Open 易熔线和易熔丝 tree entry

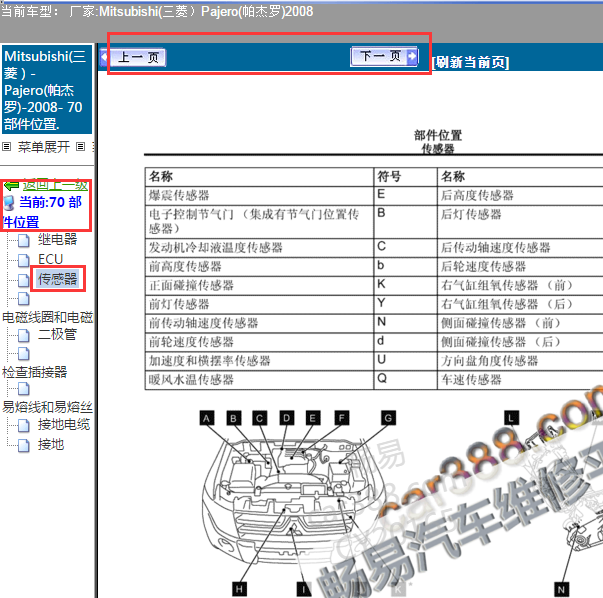[47, 407]
